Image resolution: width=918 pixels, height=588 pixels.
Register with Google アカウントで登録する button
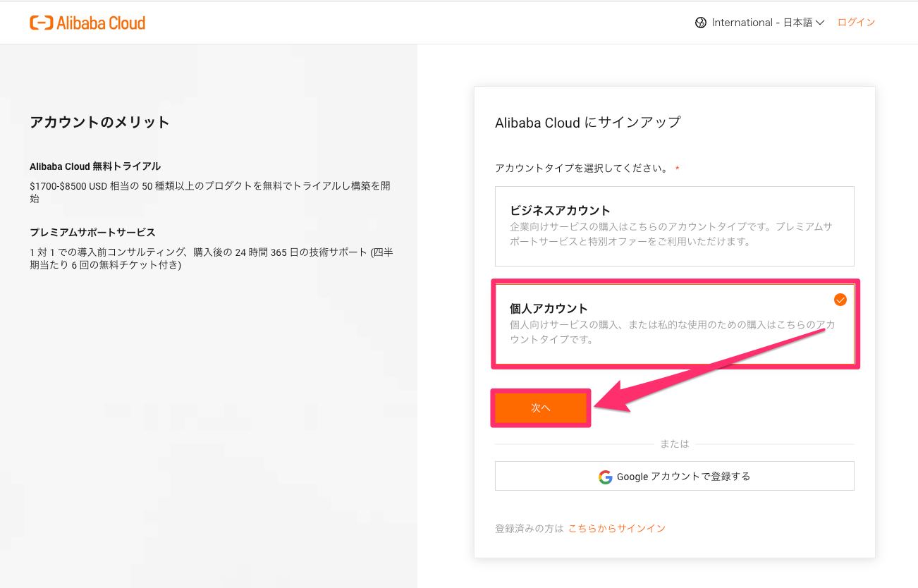(x=675, y=476)
